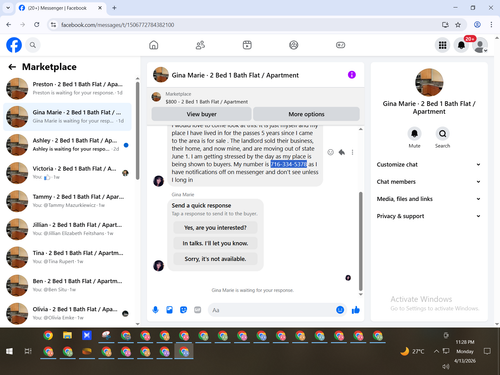500x375 pixels.
Task: Open File Explorer from the taskbar
Action: 67,335
